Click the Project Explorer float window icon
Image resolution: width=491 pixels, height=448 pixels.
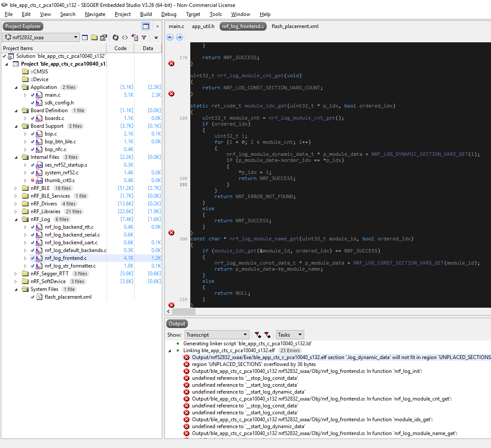tap(146, 26)
